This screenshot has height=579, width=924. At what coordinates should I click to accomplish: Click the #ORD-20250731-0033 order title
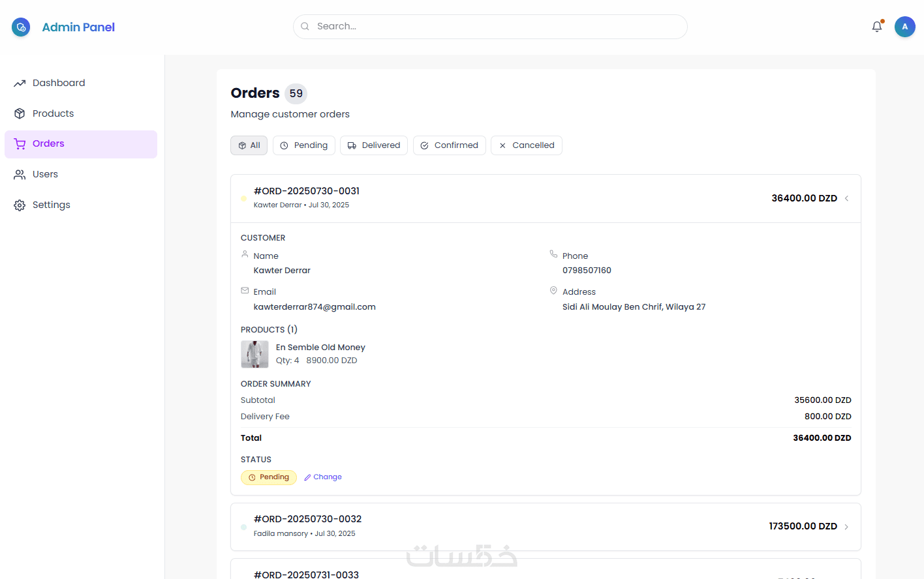click(x=306, y=574)
